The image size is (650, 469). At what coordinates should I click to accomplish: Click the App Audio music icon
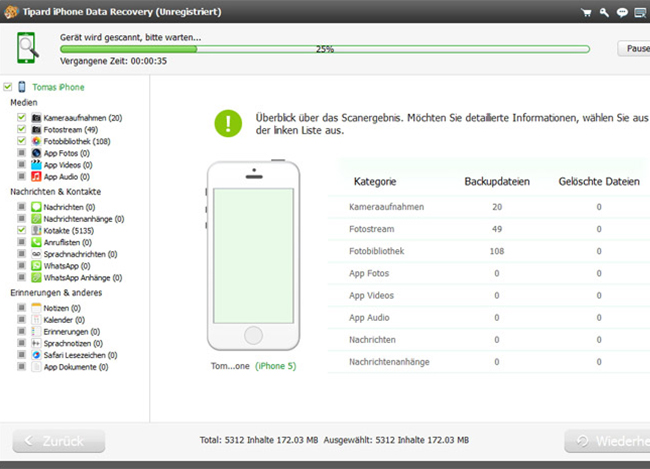coord(36,177)
